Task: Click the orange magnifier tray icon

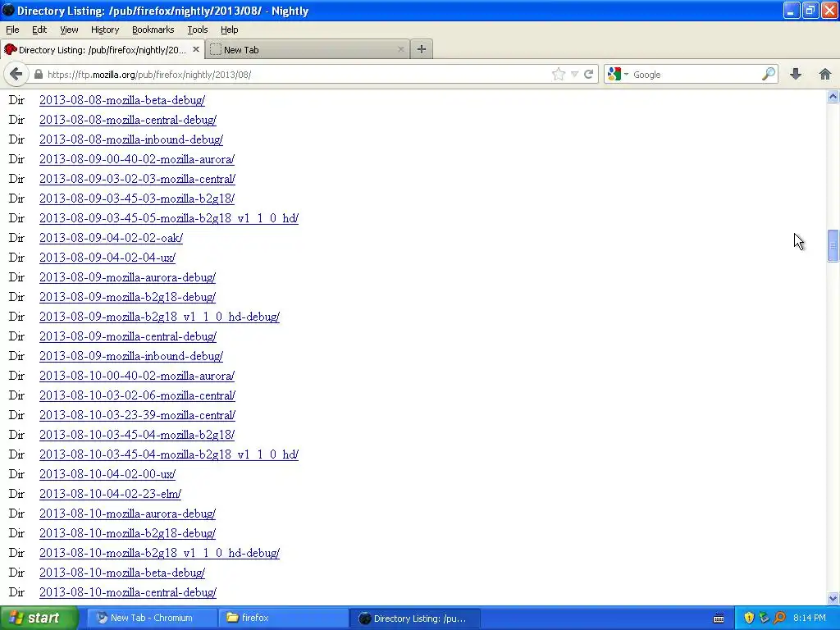Action: (x=779, y=619)
